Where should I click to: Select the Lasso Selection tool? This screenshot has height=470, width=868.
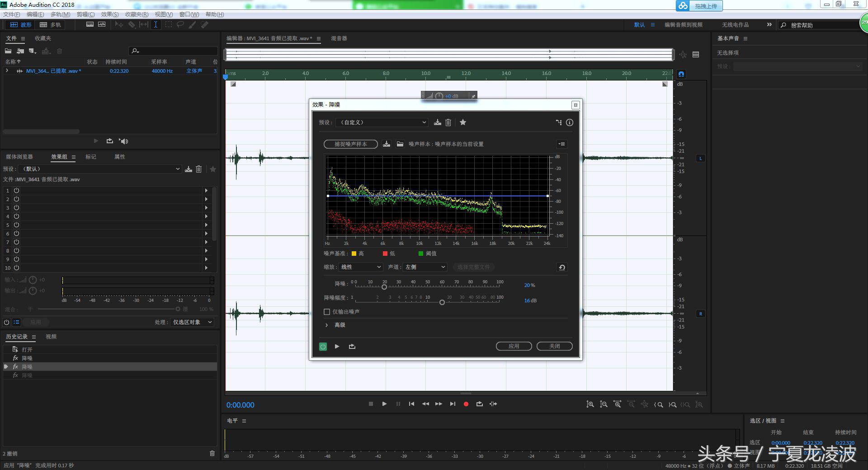180,25
